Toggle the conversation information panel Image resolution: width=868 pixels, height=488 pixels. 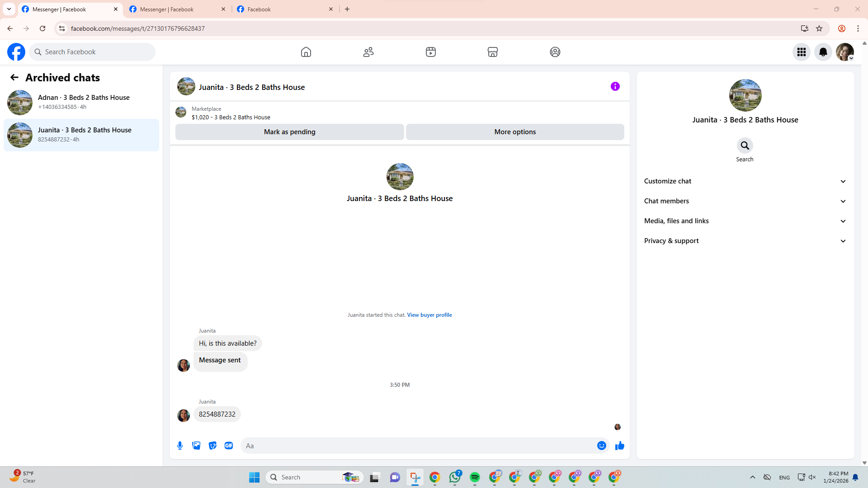coord(615,86)
